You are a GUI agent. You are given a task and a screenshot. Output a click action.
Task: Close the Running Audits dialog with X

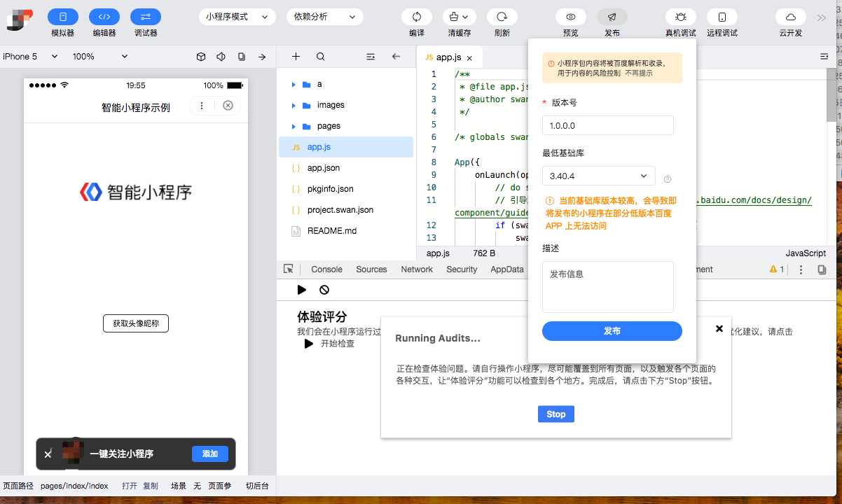click(x=719, y=329)
